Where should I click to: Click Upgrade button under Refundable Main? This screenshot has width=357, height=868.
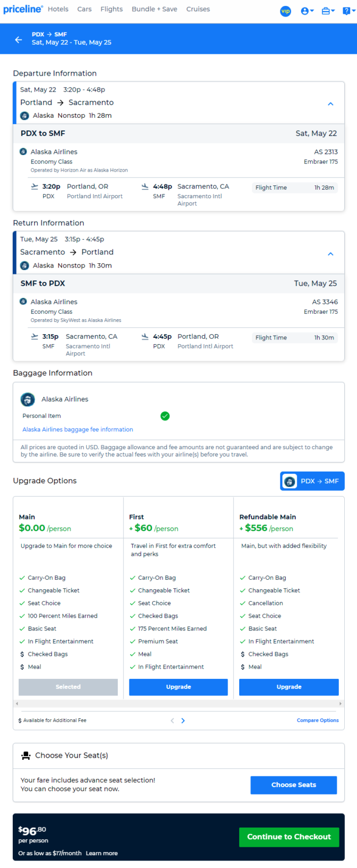289,687
